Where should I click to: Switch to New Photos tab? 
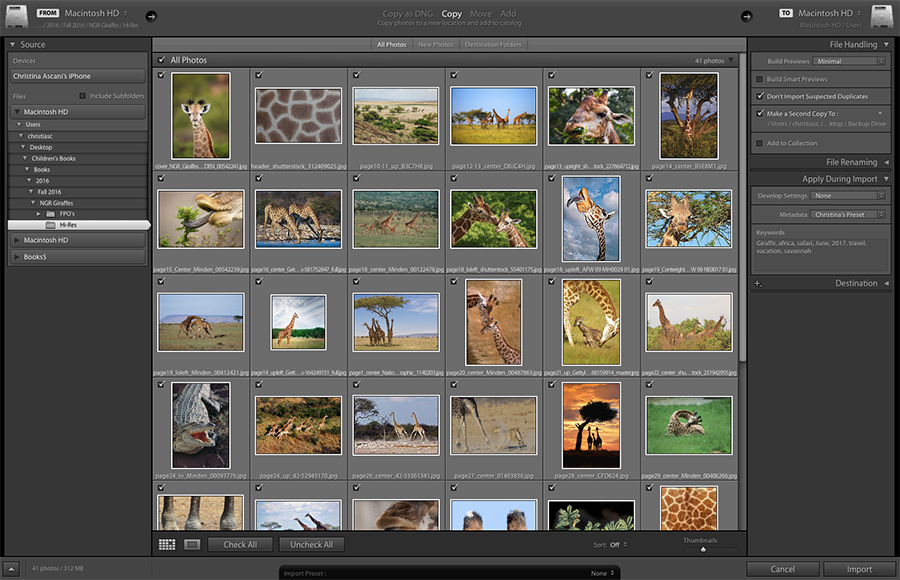pyautogui.click(x=435, y=44)
